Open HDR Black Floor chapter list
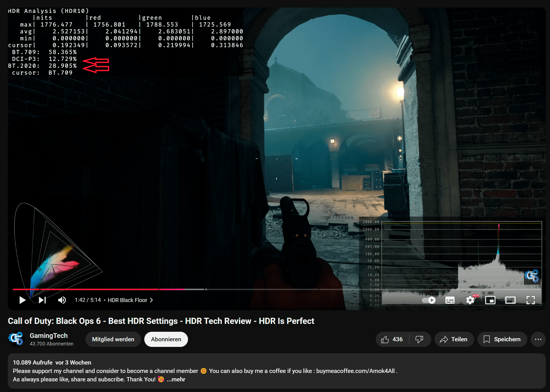 tap(130, 300)
